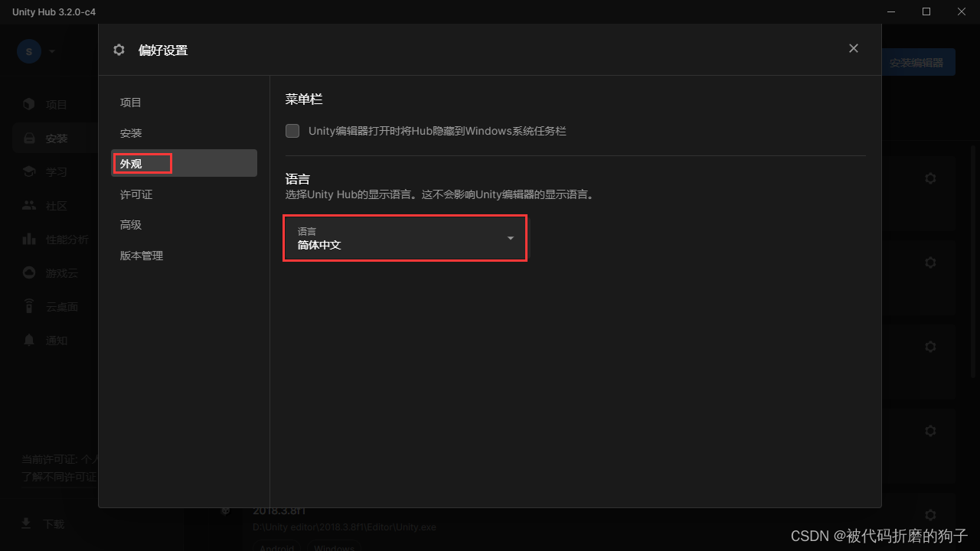
Task: Open the 许可证 preferences section
Action: [184, 194]
